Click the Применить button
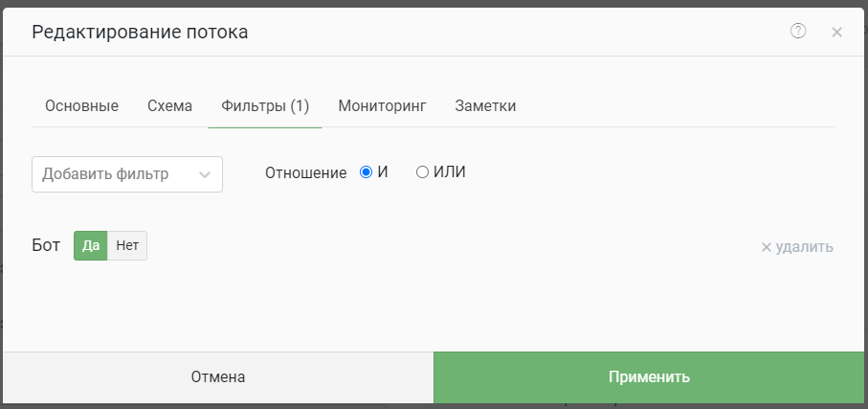The image size is (868, 409). click(649, 377)
